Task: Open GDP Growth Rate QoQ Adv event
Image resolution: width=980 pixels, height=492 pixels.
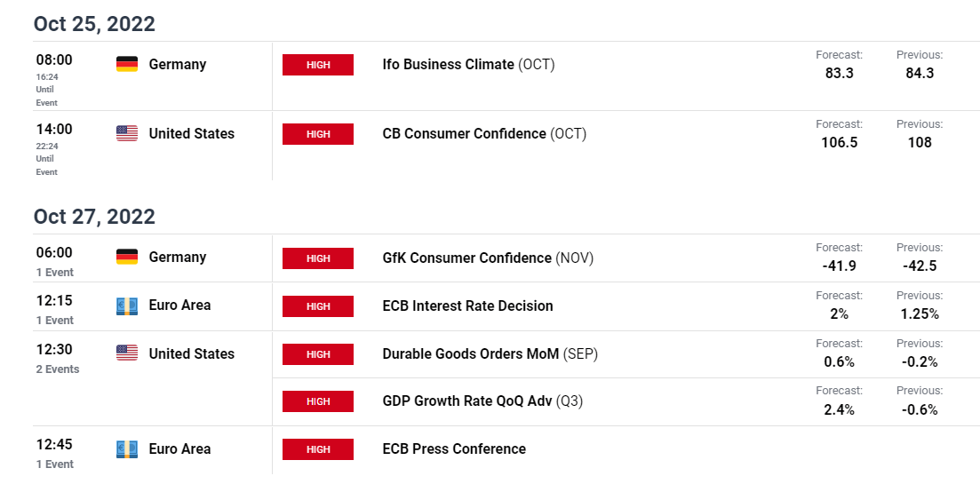Action: point(482,401)
